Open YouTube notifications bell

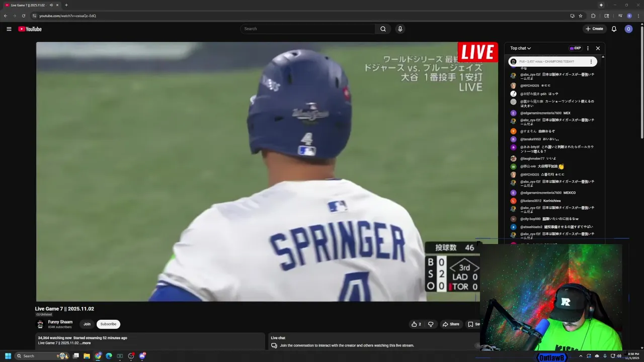(614, 29)
